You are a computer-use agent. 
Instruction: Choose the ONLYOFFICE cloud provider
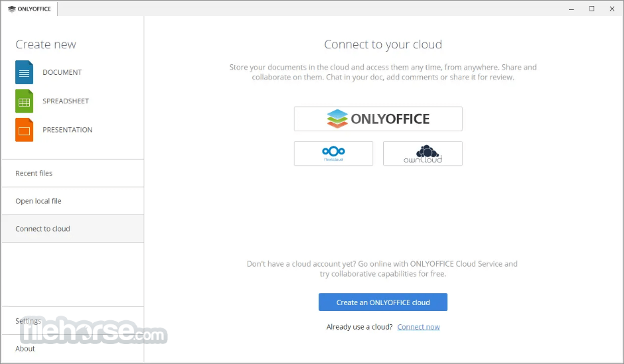378,119
